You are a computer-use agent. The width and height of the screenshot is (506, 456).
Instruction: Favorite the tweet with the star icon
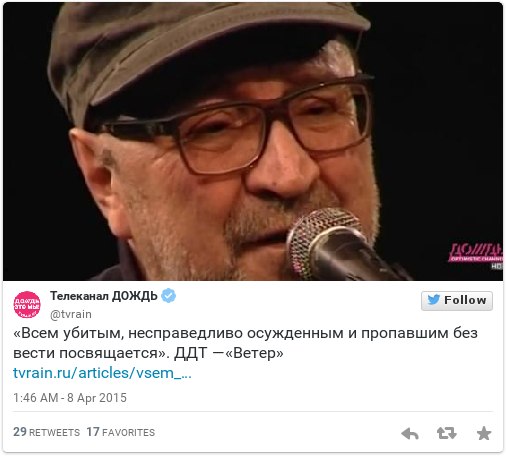click(484, 433)
